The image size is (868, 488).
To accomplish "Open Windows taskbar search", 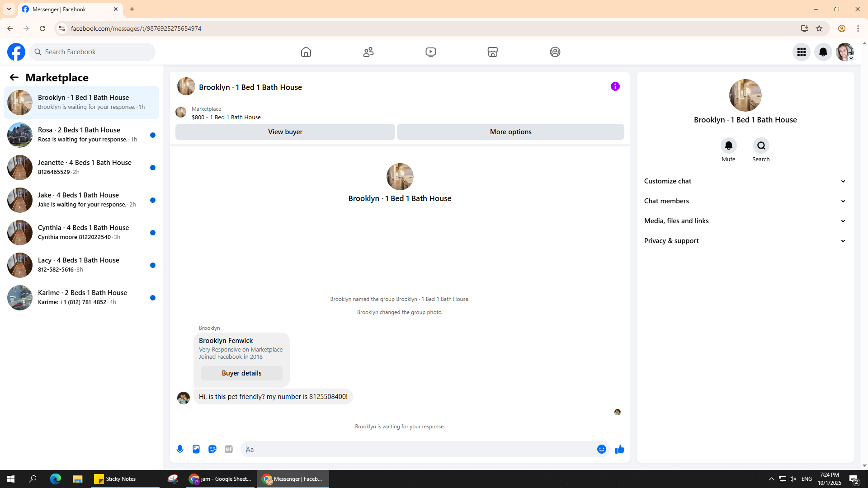I will pyautogui.click(x=33, y=479).
